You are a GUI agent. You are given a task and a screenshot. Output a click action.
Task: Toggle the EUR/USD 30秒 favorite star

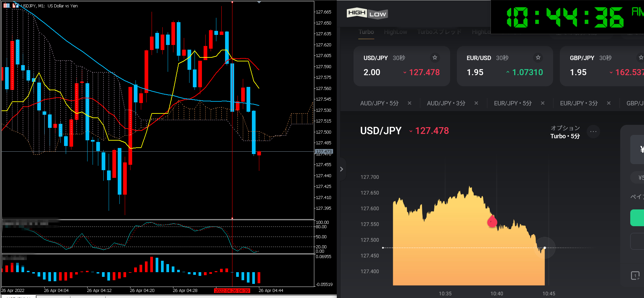tap(538, 58)
